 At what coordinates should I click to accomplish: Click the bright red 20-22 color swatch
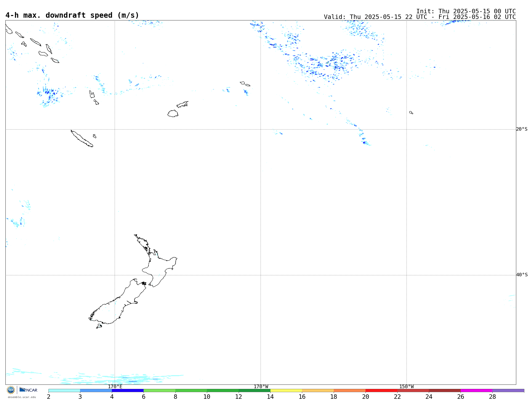click(381, 390)
